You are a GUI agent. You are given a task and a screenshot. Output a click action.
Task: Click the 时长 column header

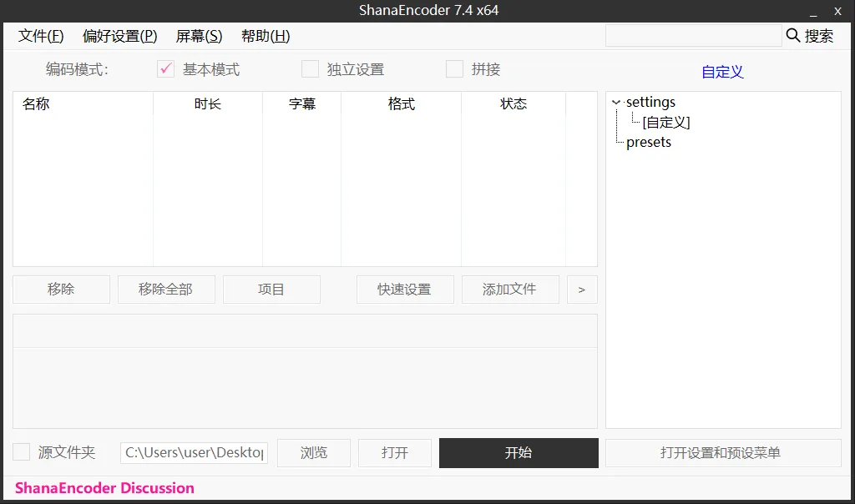tap(208, 103)
